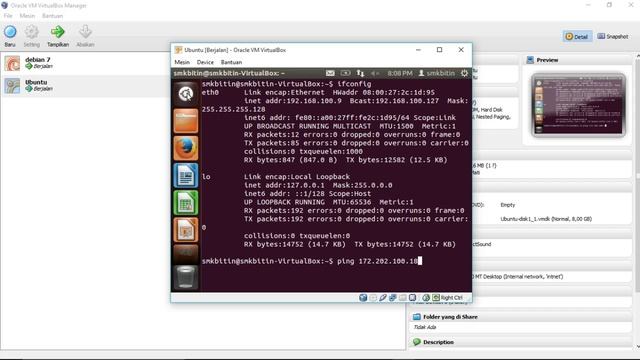Launch the orange Files launcher icon
The height and width of the screenshot is (360, 640).
[x=186, y=121]
